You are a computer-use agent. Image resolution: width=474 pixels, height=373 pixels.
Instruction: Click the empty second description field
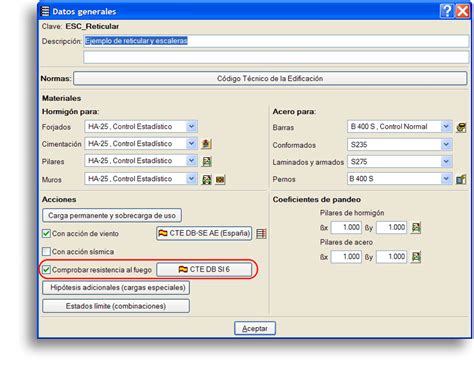point(276,57)
